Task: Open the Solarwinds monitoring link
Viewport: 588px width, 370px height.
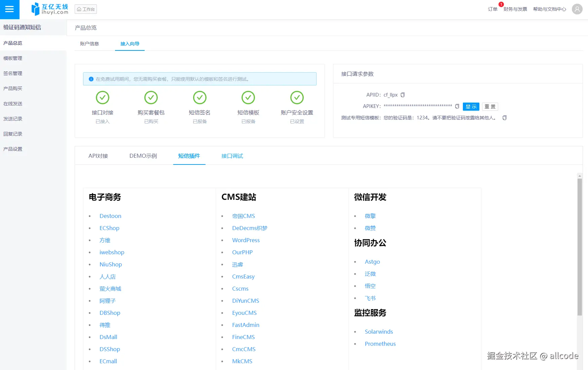Action: (379, 332)
